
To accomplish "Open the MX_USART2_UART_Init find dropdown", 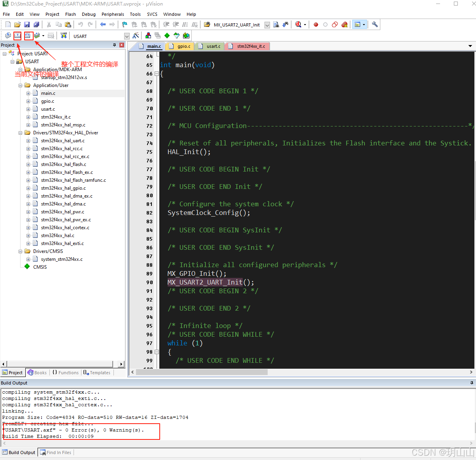I will coord(267,25).
